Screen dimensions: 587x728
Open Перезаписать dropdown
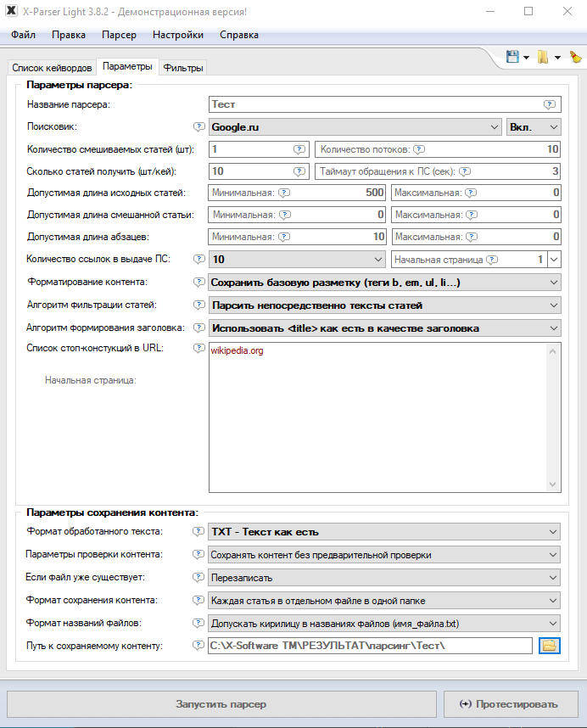383,578
